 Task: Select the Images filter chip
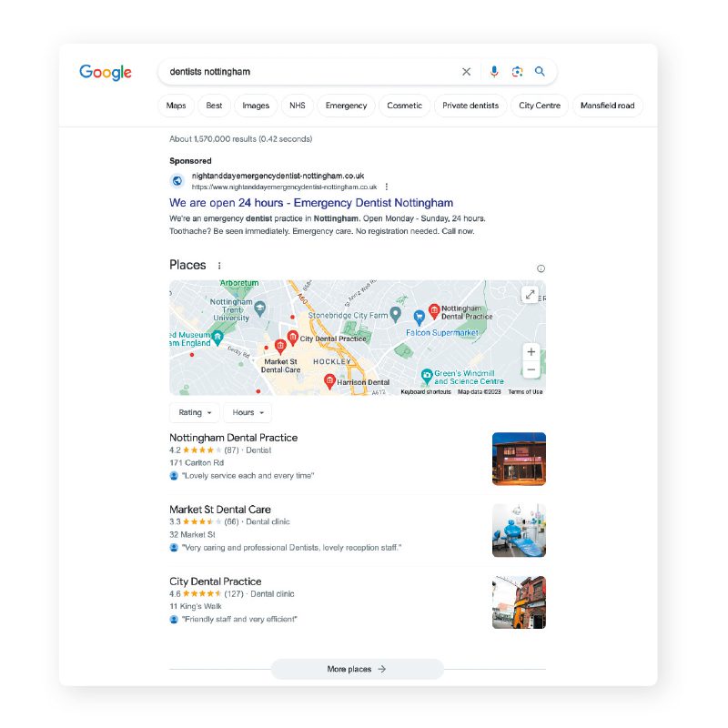point(256,106)
